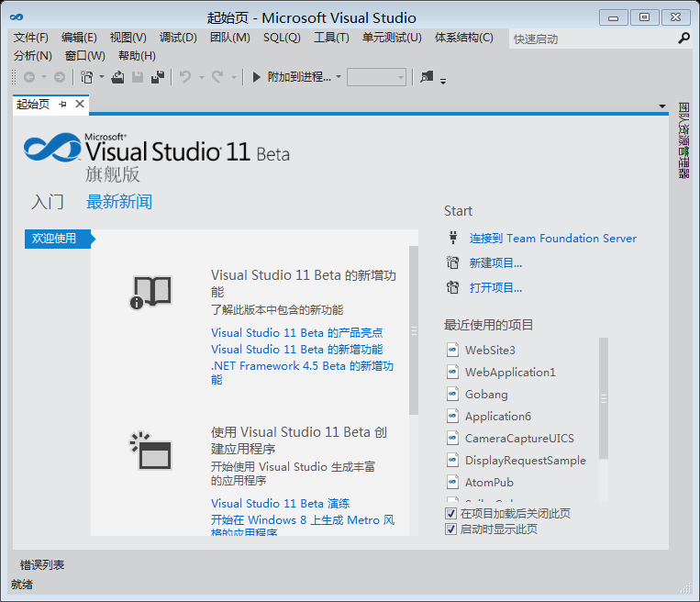The height and width of the screenshot is (602, 700).
Task: Open the Redo history dropdown arrow
Action: coord(233,77)
